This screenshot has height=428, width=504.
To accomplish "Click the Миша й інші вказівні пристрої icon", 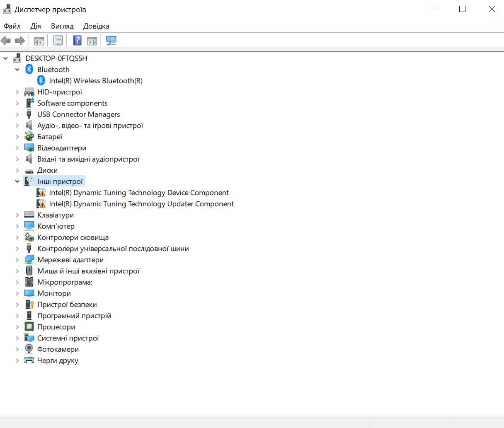I will point(29,271).
